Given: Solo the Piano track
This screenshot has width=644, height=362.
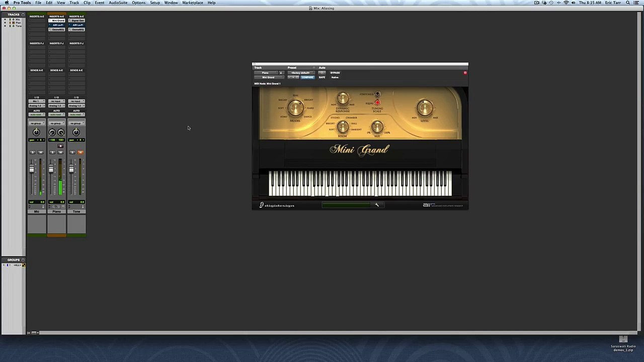Looking at the screenshot, I should [52, 152].
